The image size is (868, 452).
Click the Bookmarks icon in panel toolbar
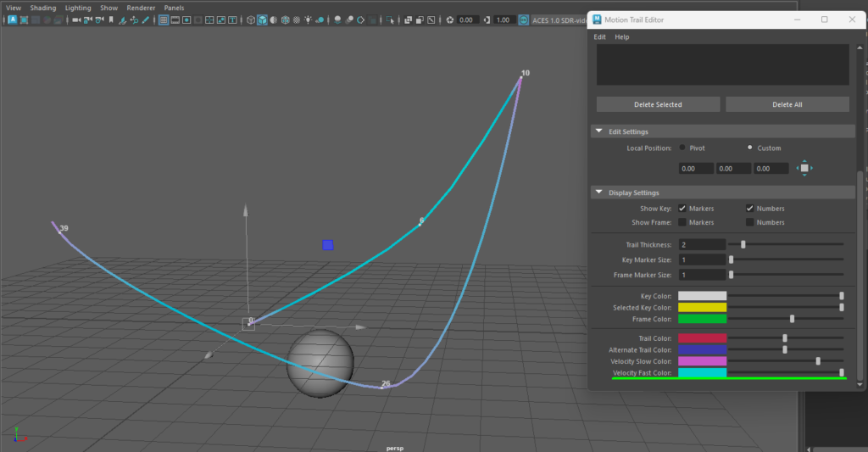(x=111, y=20)
